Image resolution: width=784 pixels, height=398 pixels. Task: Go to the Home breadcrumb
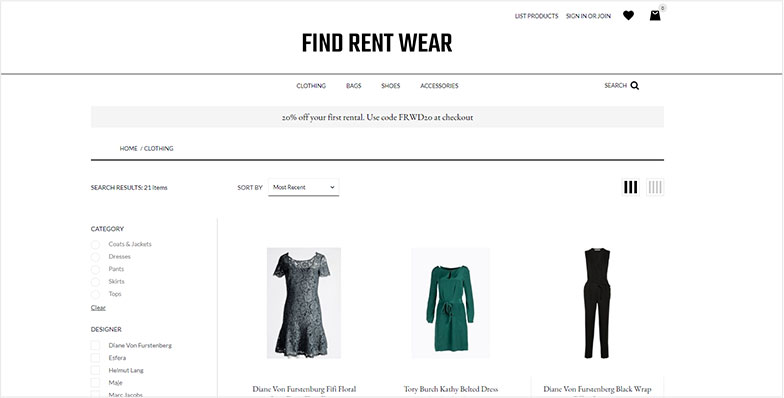point(128,148)
